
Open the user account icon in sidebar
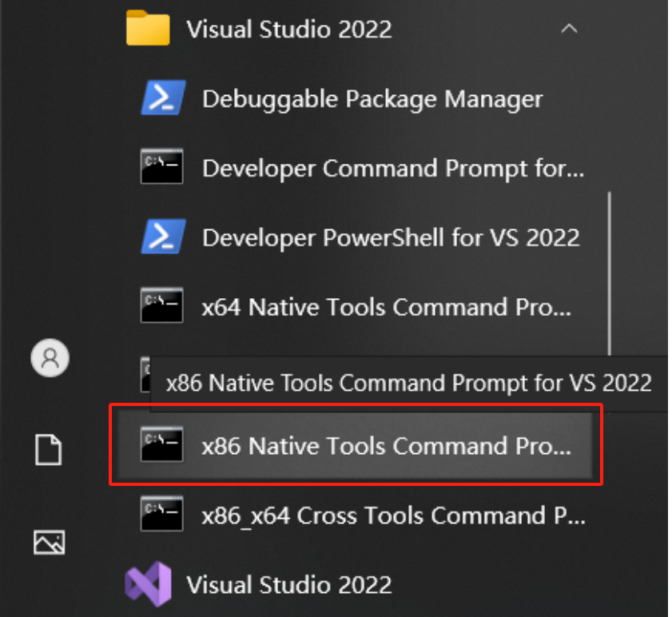click(x=50, y=358)
